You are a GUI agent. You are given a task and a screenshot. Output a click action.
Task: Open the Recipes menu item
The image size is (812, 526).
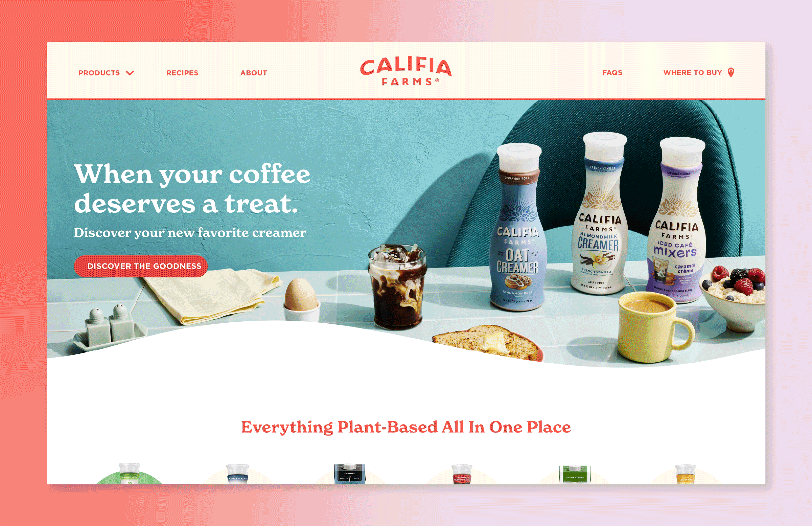183,72
